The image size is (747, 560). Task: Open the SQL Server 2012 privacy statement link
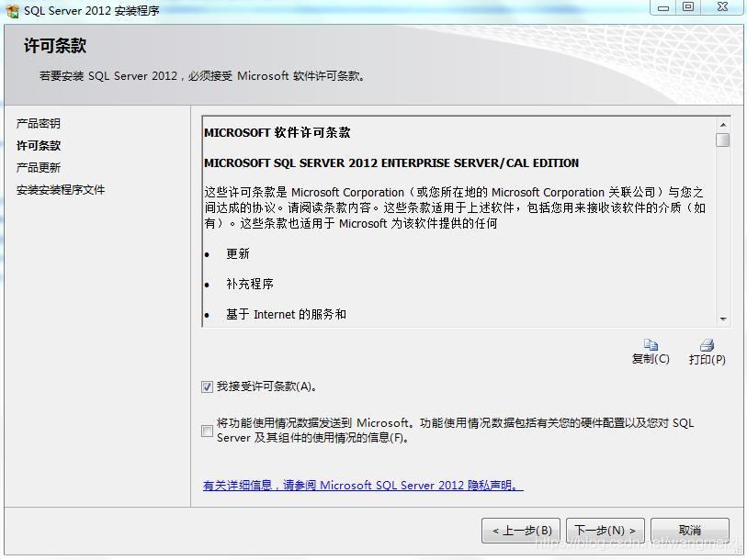(x=363, y=486)
